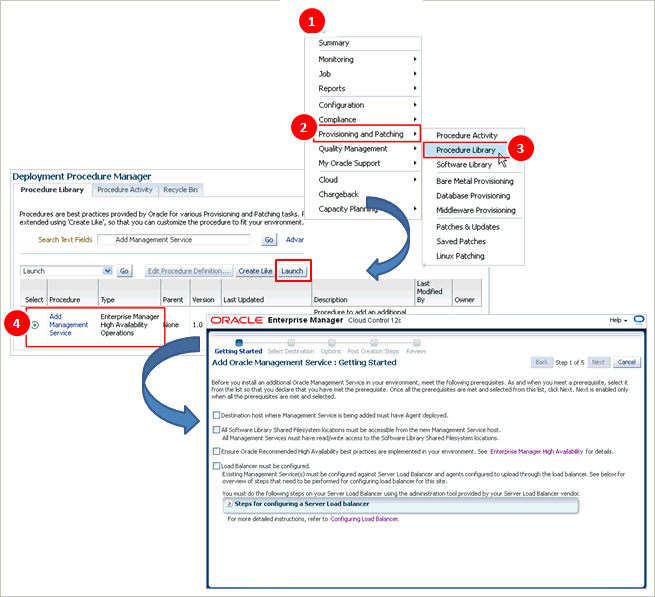The height and width of the screenshot is (597, 655).
Task: Click the Cancel wizard button
Action: pyautogui.click(x=627, y=362)
